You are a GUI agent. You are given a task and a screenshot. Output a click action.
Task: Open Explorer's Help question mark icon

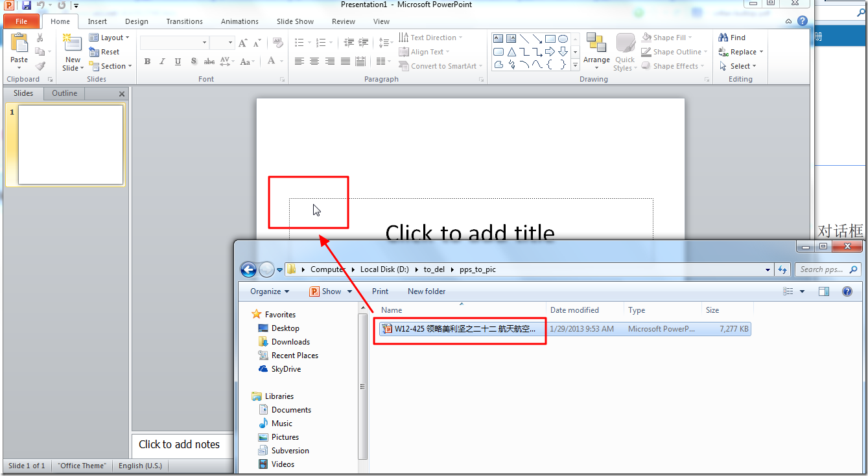[x=847, y=291]
